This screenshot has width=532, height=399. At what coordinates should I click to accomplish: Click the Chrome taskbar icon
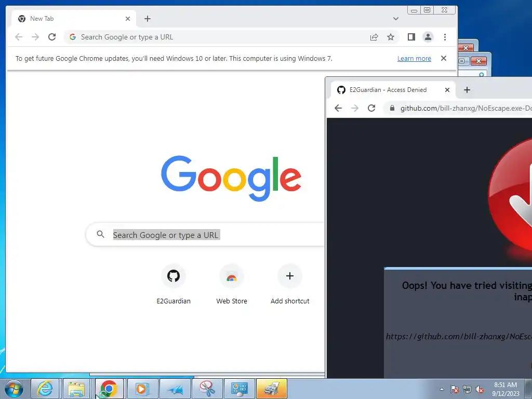109,389
